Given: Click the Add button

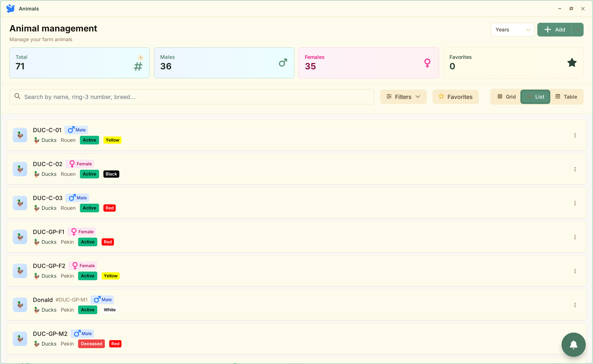Looking at the screenshot, I should (554, 30).
